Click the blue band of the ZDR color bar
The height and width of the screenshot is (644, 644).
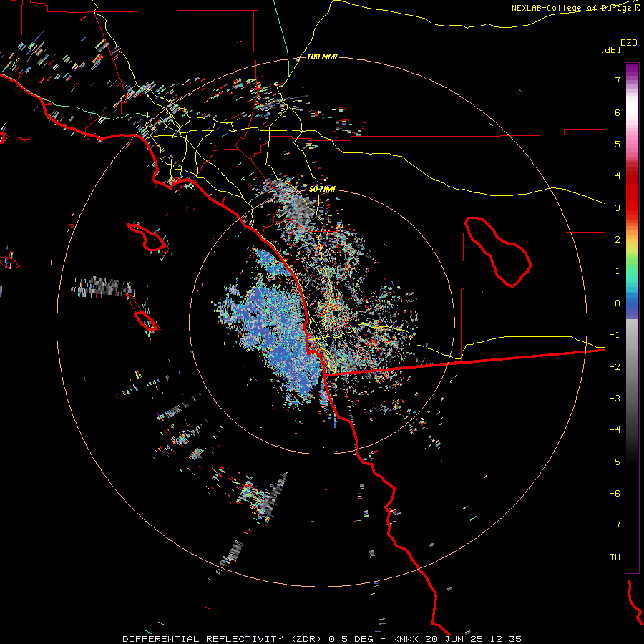coord(632,307)
